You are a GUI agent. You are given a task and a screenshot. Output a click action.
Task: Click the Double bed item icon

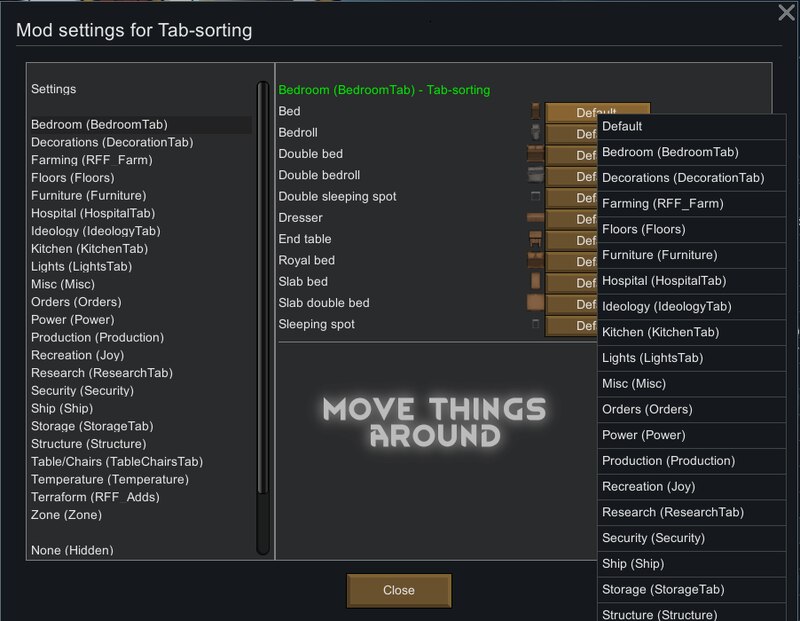pos(535,154)
